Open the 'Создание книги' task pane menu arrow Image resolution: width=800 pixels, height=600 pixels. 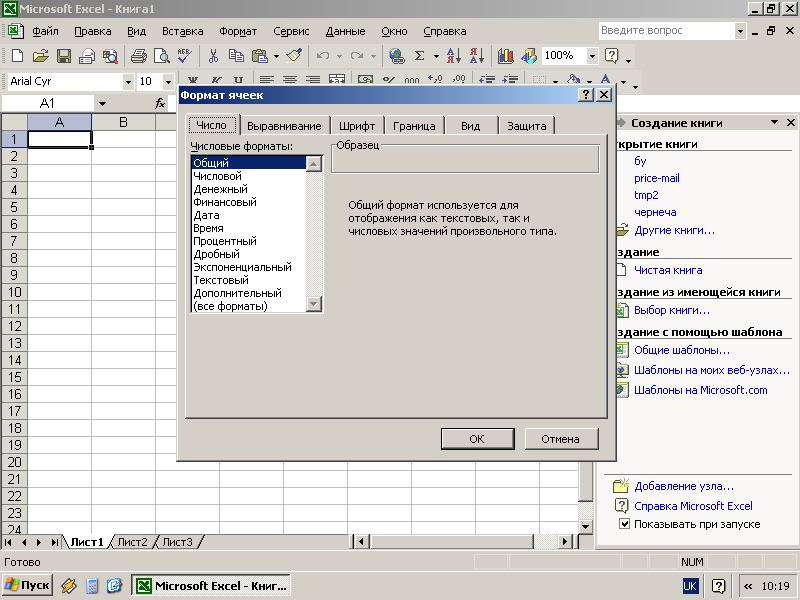774,122
